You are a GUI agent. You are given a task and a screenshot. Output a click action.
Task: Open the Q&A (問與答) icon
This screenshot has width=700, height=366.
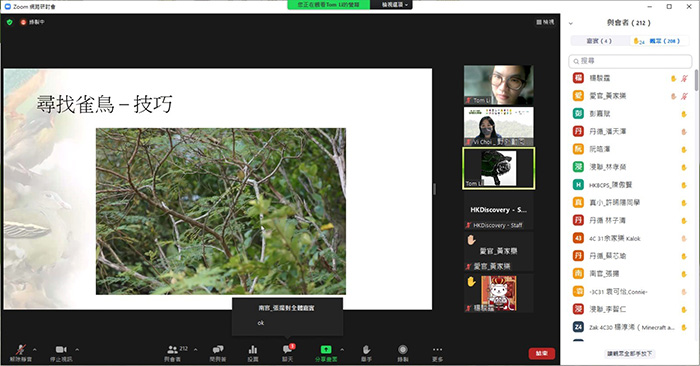click(217, 353)
